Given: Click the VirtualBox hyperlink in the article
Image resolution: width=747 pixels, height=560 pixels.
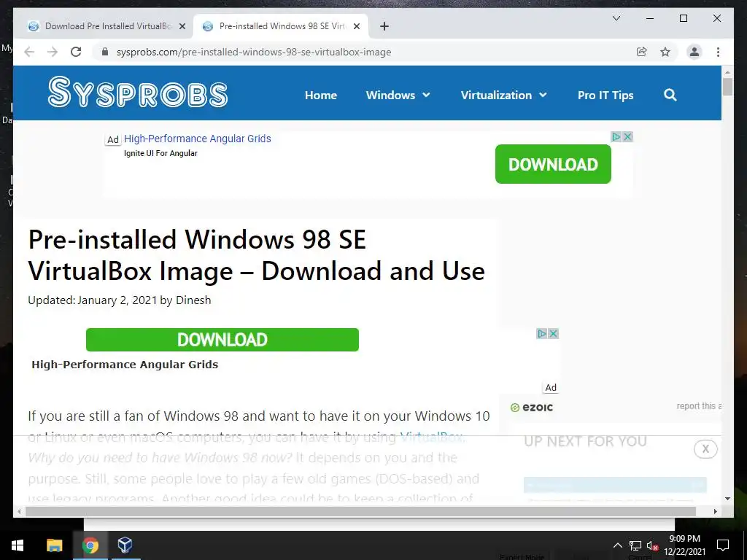Looking at the screenshot, I should tap(431, 437).
